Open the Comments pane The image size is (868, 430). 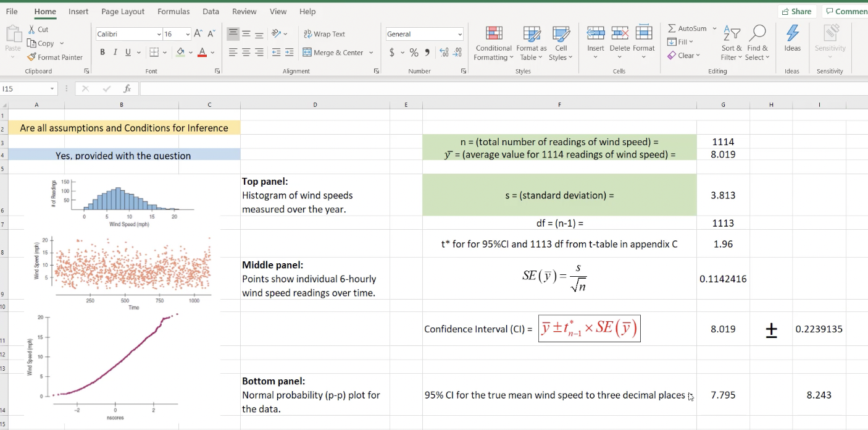click(x=845, y=11)
